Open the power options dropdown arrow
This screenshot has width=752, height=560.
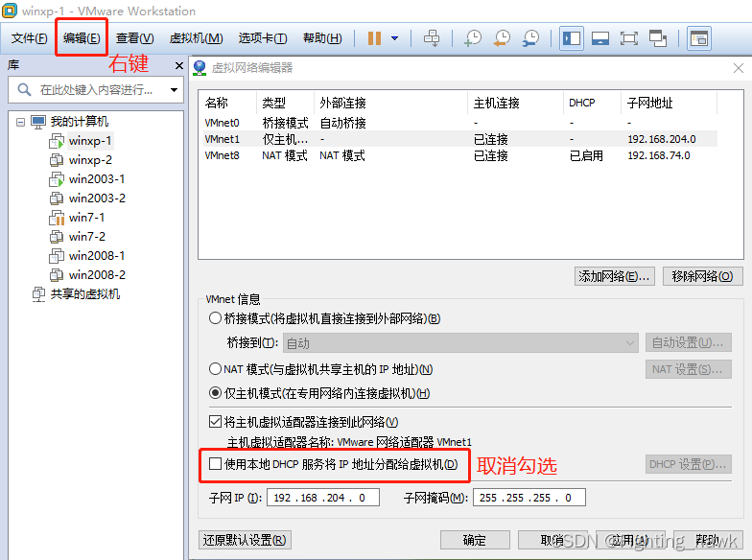[395, 38]
